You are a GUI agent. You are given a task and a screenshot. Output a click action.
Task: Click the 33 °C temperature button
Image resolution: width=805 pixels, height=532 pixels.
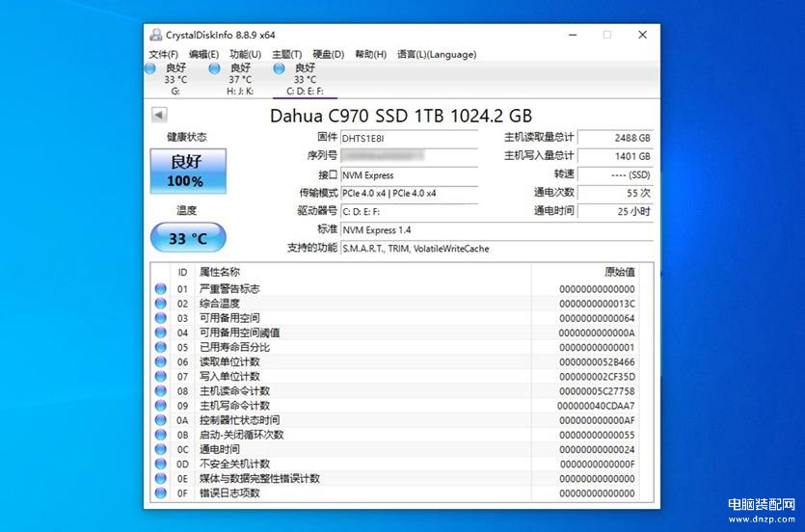coord(188,238)
